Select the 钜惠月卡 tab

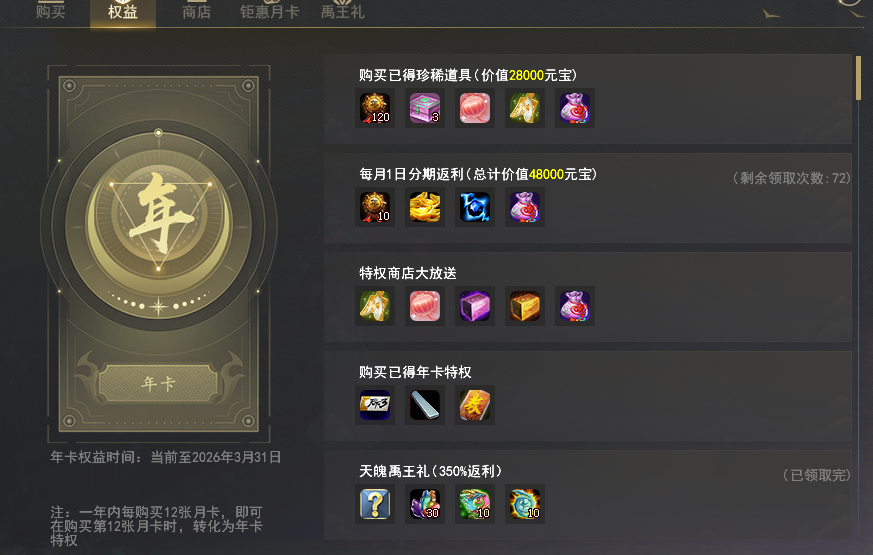click(x=269, y=12)
